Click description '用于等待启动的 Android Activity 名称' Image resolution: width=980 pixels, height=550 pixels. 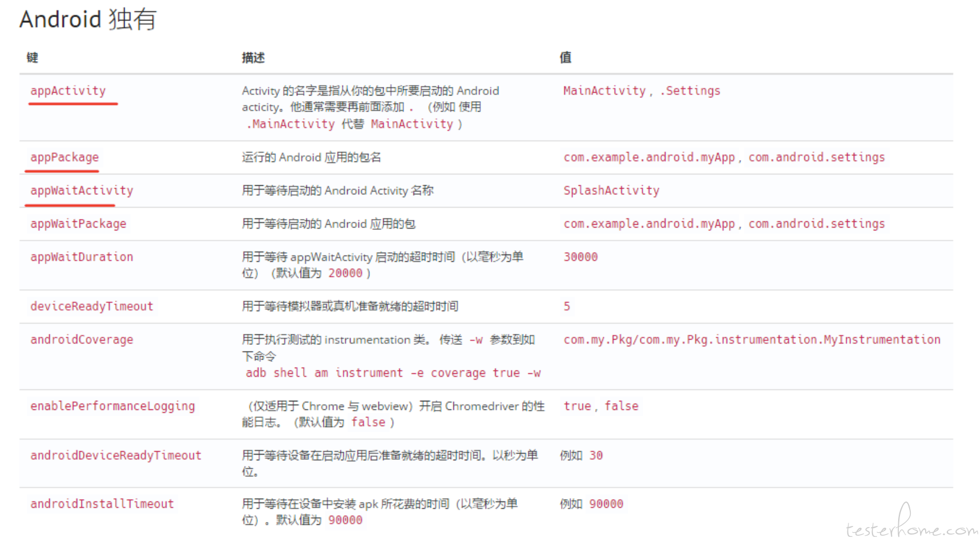(338, 190)
